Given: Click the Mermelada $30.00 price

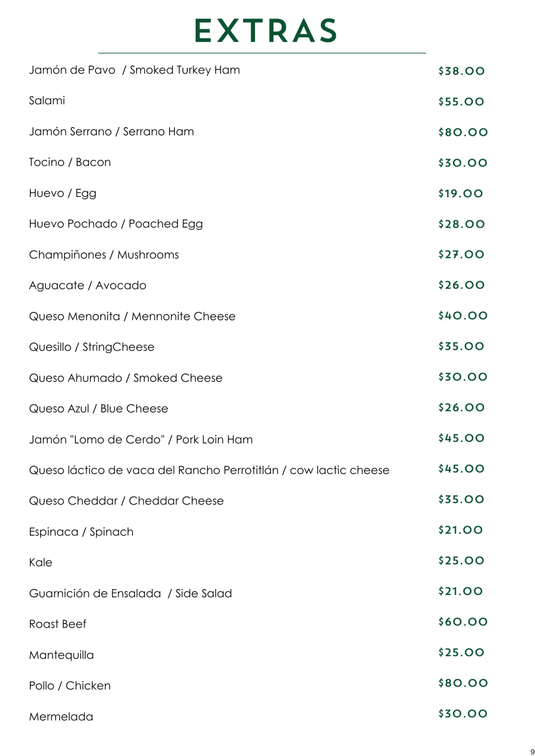Looking at the screenshot, I should tap(463, 714).
